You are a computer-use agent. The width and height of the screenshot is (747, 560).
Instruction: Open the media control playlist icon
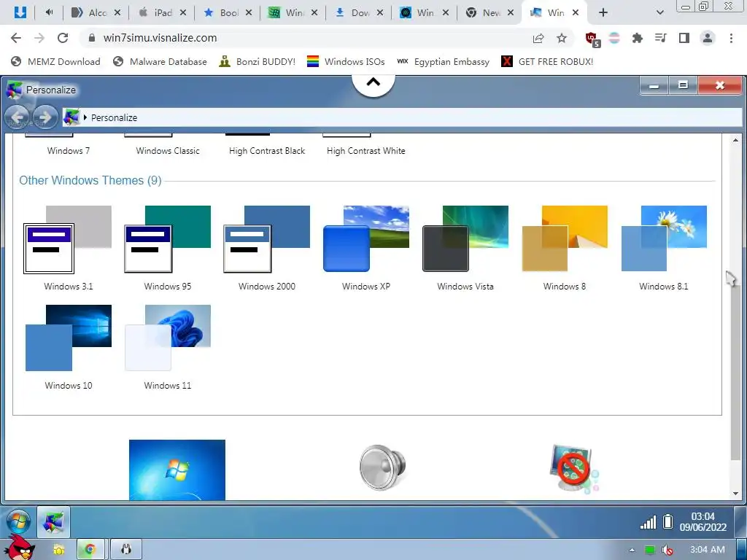[660, 38]
